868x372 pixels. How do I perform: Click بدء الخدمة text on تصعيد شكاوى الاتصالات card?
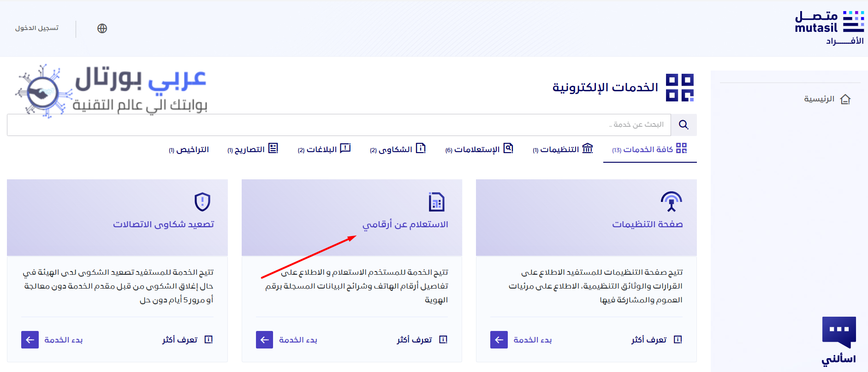(64, 340)
